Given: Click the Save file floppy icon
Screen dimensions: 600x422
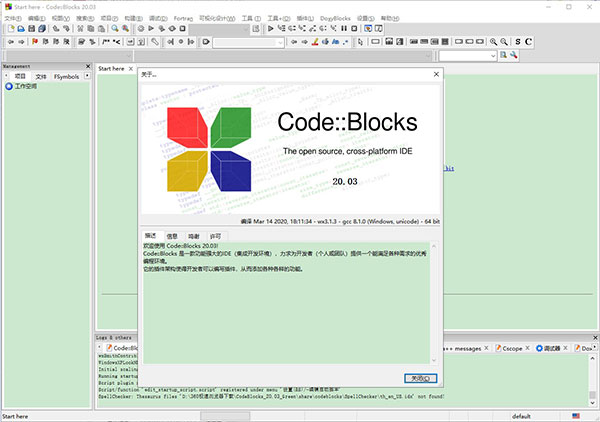Looking at the screenshot, I should (32, 29).
